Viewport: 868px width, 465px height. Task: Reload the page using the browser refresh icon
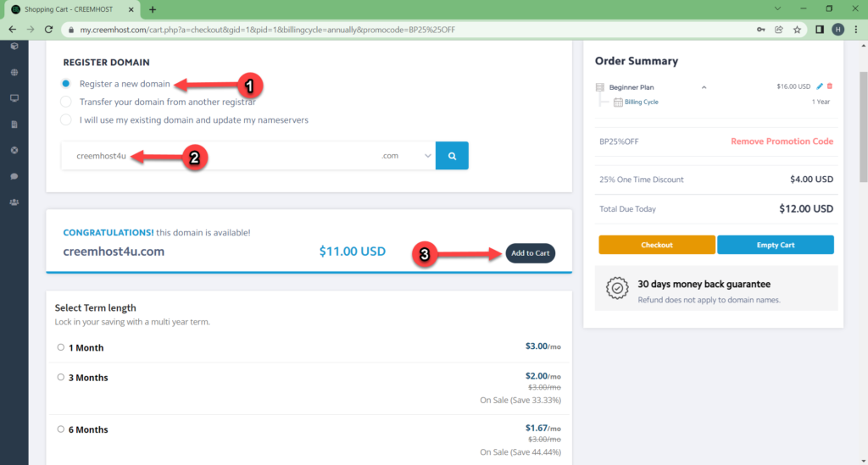[48, 30]
